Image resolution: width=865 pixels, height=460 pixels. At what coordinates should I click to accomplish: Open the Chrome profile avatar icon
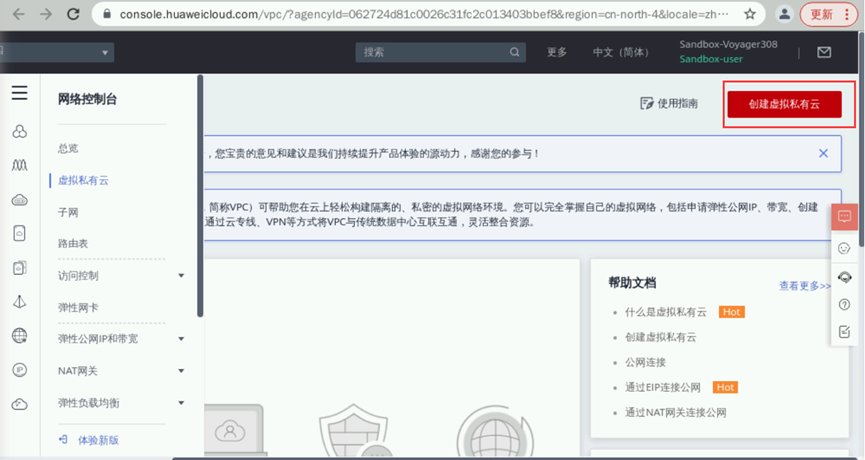[x=784, y=14]
